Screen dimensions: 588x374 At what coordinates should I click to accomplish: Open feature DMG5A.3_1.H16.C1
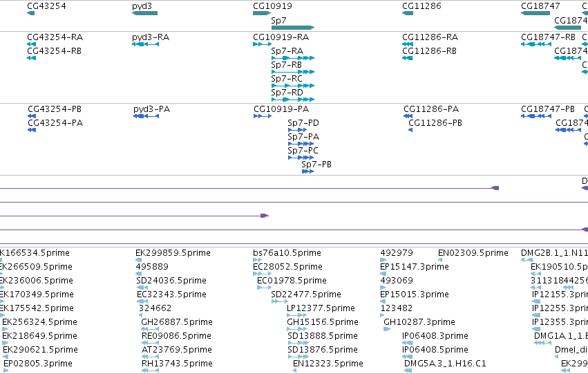tap(445, 364)
